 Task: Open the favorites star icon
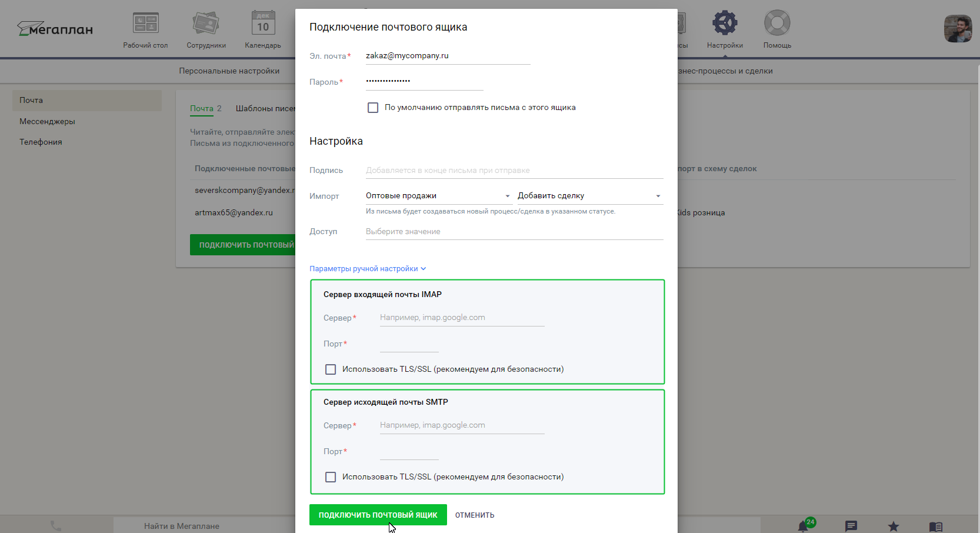(x=894, y=526)
